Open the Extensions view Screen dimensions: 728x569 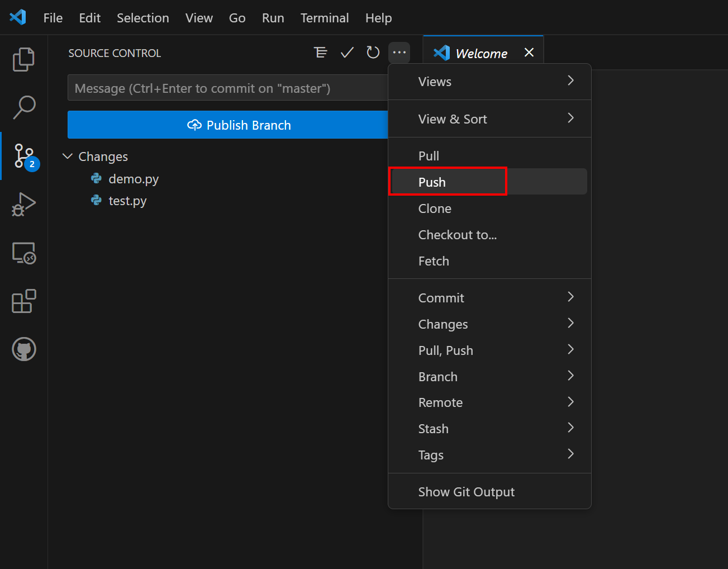pyautogui.click(x=23, y=301)
